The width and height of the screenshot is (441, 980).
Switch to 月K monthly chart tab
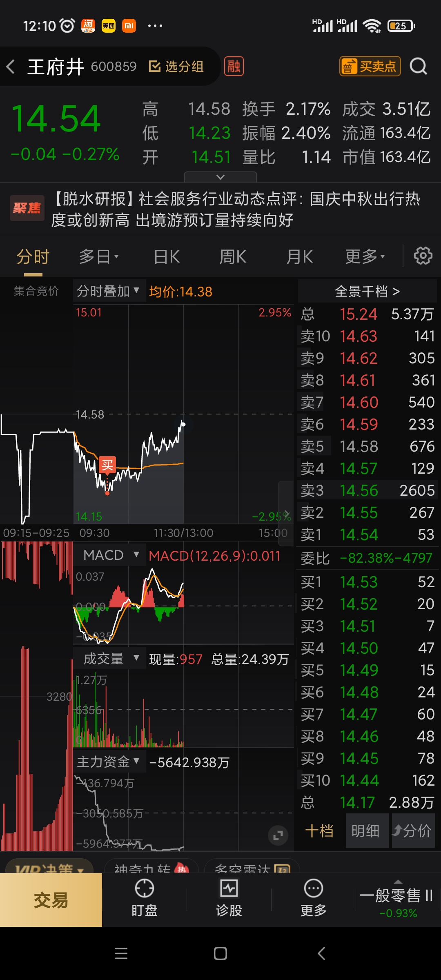click(299, 257)
